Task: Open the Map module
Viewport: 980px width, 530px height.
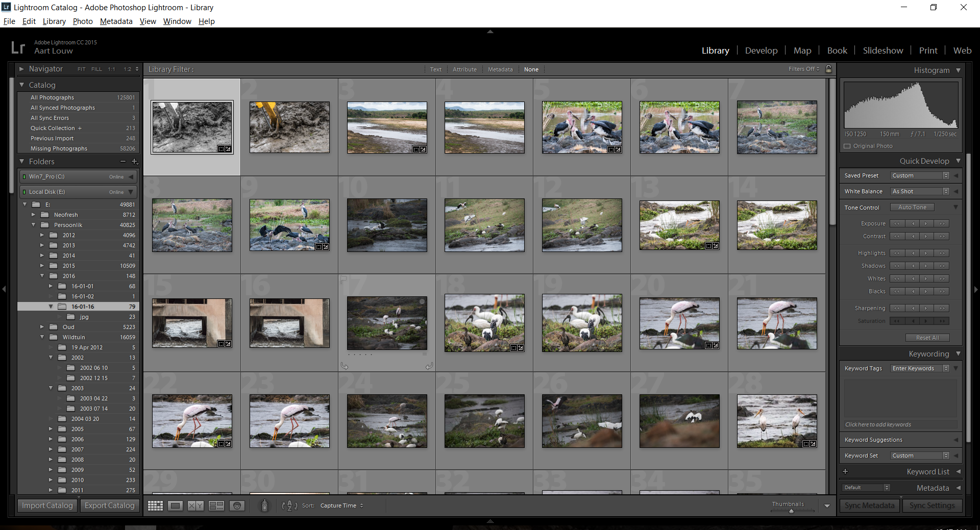Action: click(802, 51)
